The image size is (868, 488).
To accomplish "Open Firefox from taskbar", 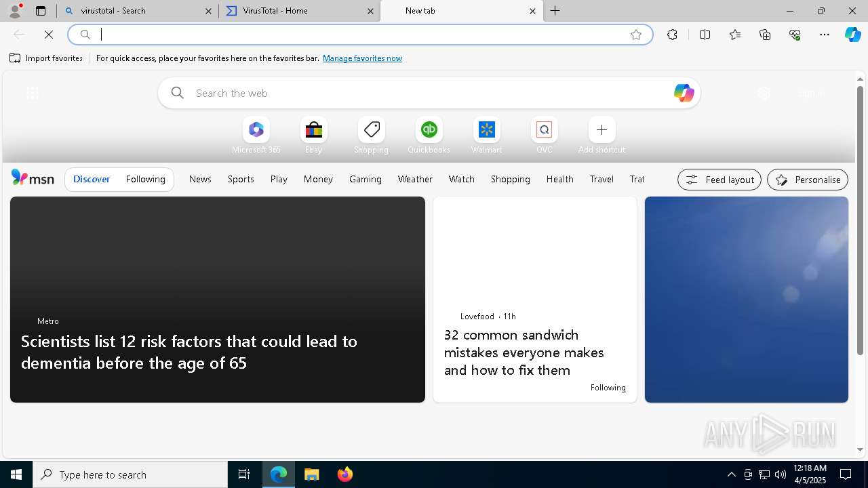I will coord(345,474).
